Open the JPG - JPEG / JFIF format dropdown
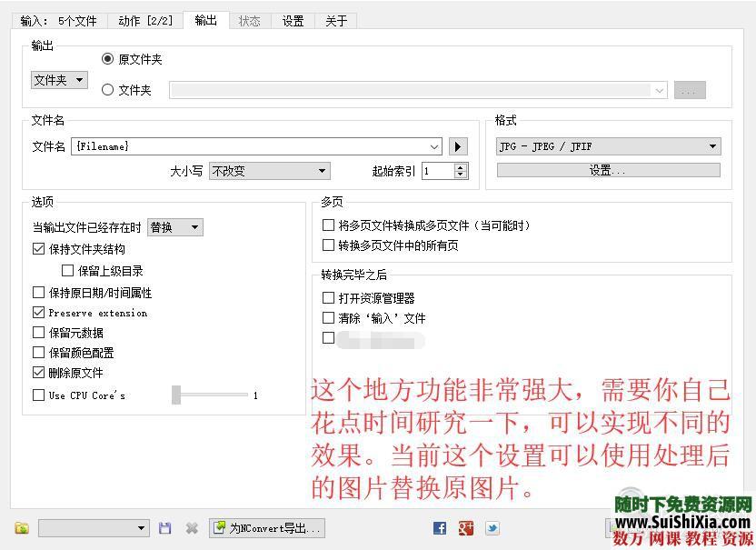Viewport: 756px width, 550px height. 607,145
